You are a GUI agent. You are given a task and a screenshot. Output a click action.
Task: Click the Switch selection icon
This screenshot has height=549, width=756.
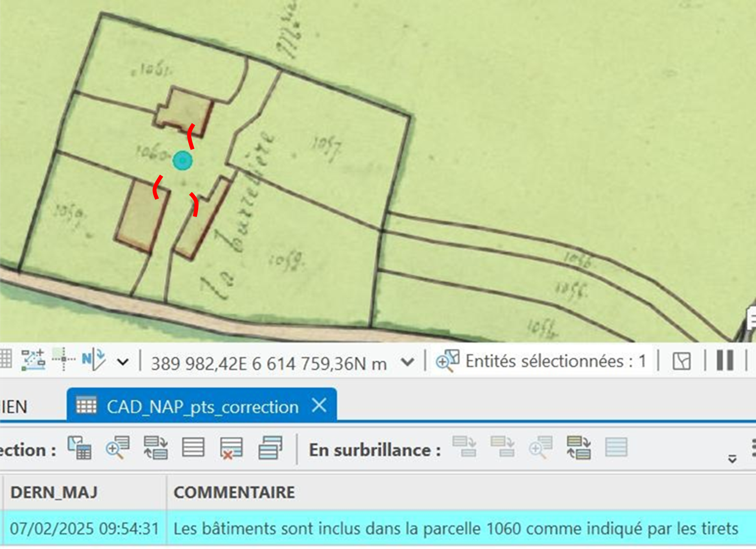pos(156,448)
